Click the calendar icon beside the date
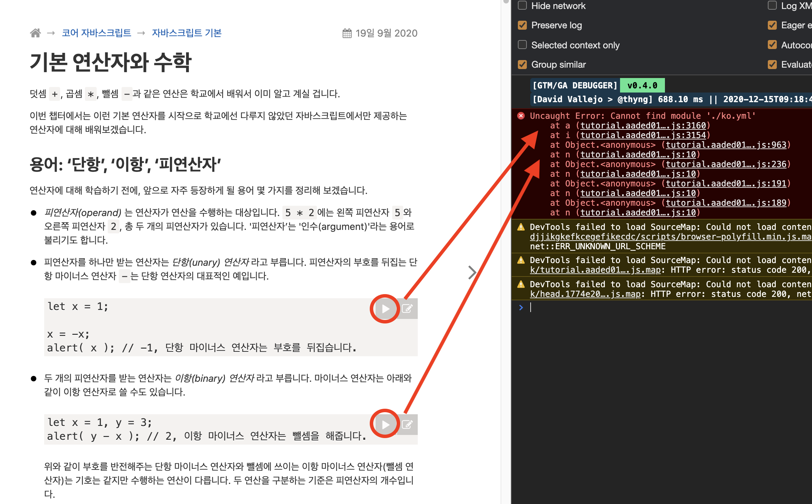812x504 pixels. point(347,33)
